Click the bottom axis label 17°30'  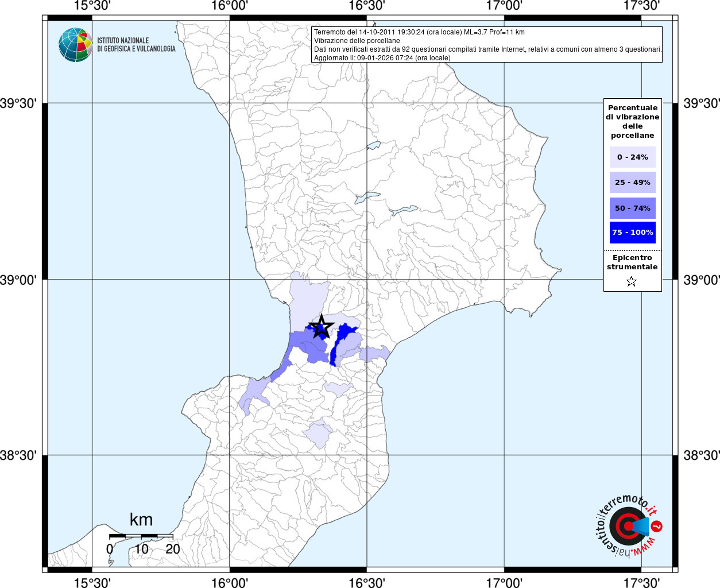click(x=641, y=583)
